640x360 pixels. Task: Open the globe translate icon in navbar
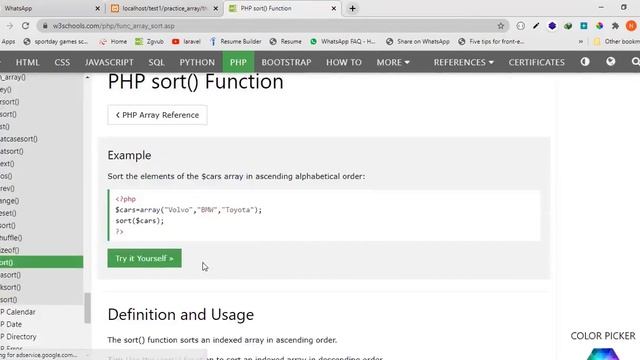point(611,62)
